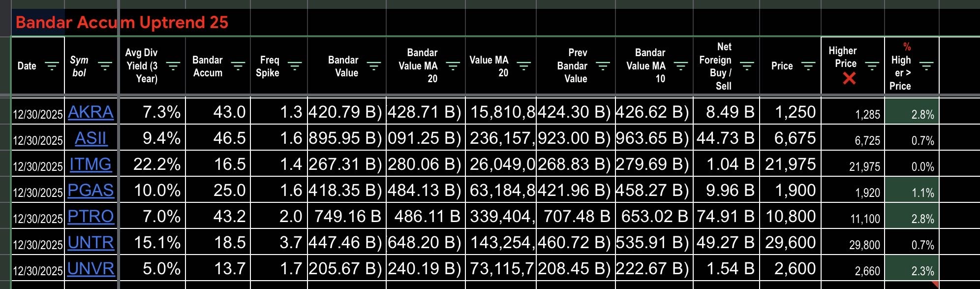Select the 486.11 B cell
This screenshot has height=289, width=980.
point(426,216)
